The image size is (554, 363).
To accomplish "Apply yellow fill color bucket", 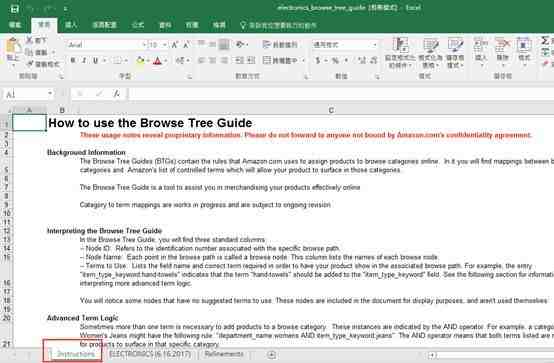I will point(140,60).
